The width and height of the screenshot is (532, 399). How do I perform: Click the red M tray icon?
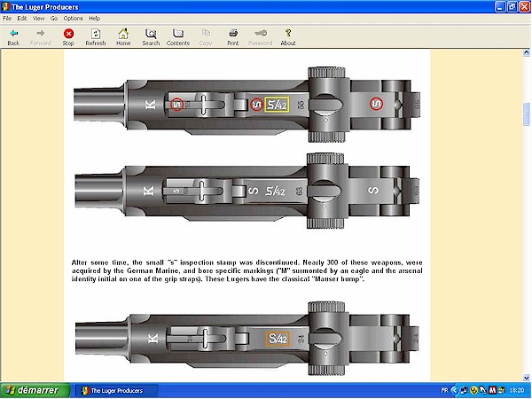tap(492, 390)
